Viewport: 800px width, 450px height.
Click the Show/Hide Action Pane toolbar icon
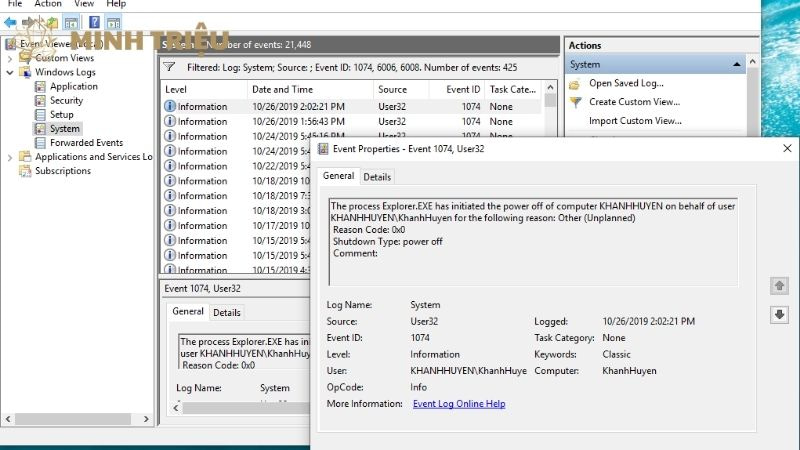click(x=115, y=22)
